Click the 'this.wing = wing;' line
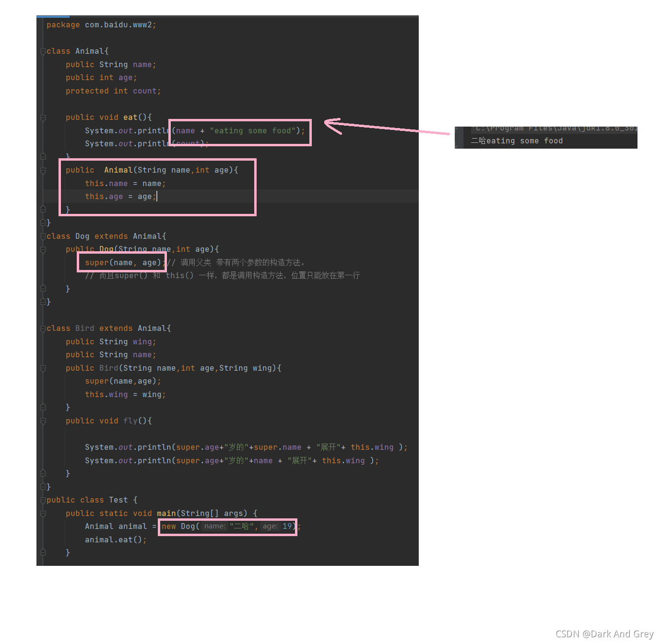This screenshot has width=661, height=644. pos(125,395)
